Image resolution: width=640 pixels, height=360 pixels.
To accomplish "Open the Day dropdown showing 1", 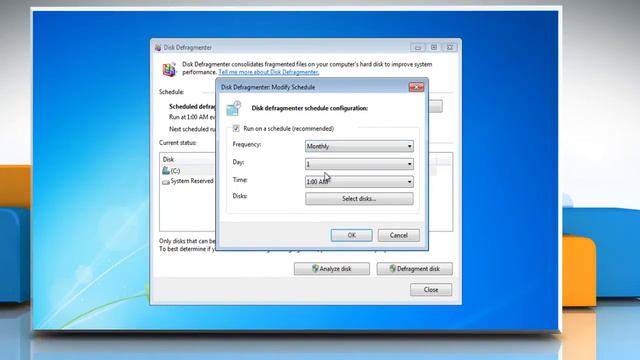I will [359, 164].
